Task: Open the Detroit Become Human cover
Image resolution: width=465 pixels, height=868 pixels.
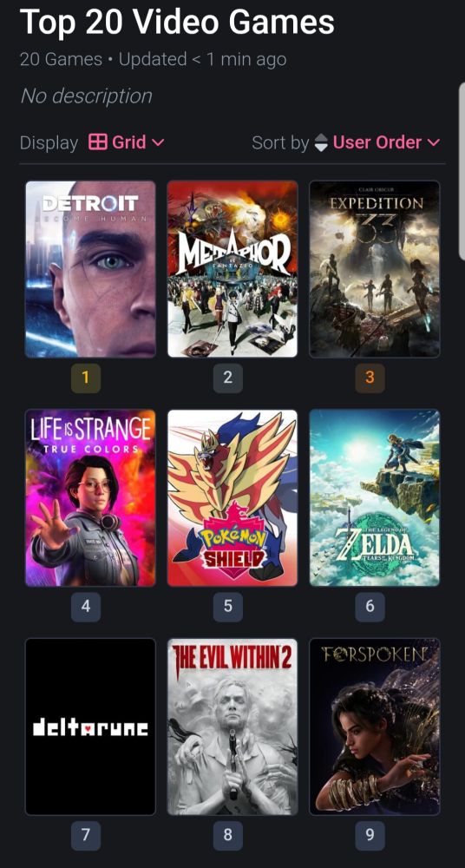Action: [90, 269]
